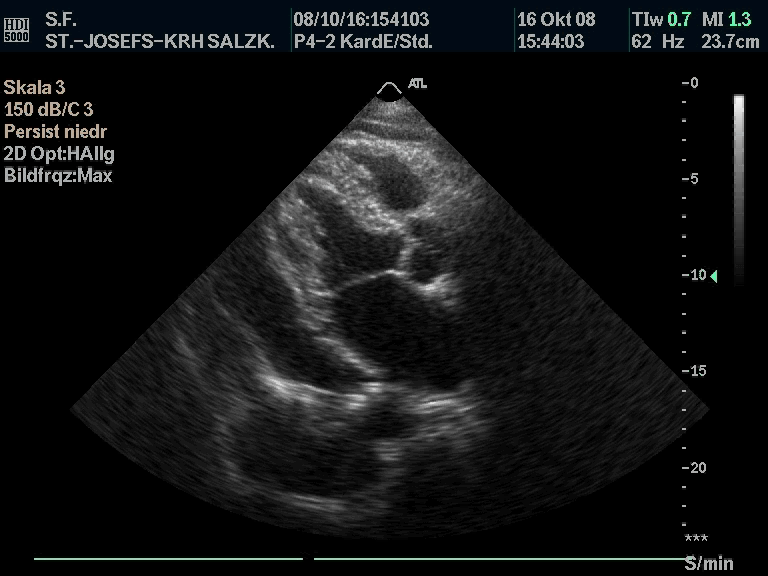Click the ATL label beside the probe marker
The image size is (768, 576).
pos(417,84)
